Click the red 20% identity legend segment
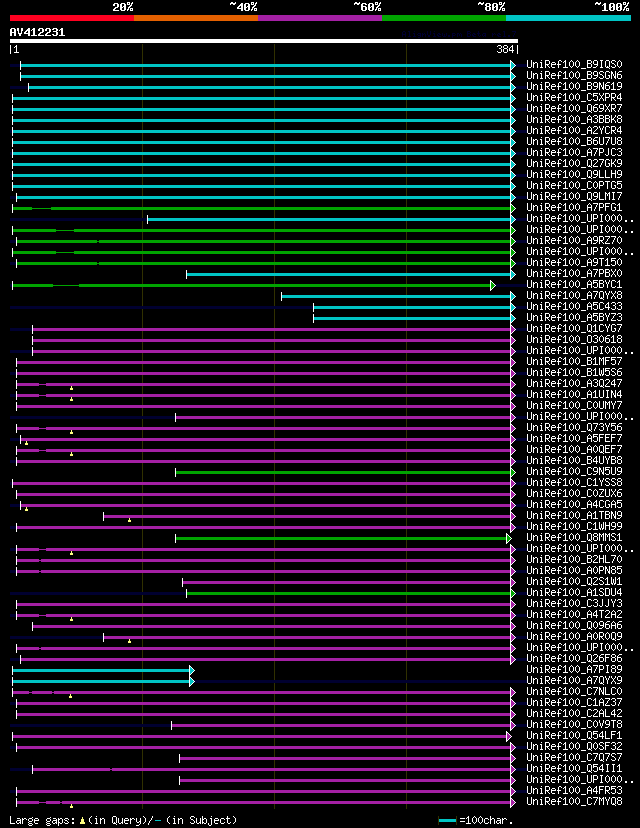 pyautogui.click(x=72, y=18)
